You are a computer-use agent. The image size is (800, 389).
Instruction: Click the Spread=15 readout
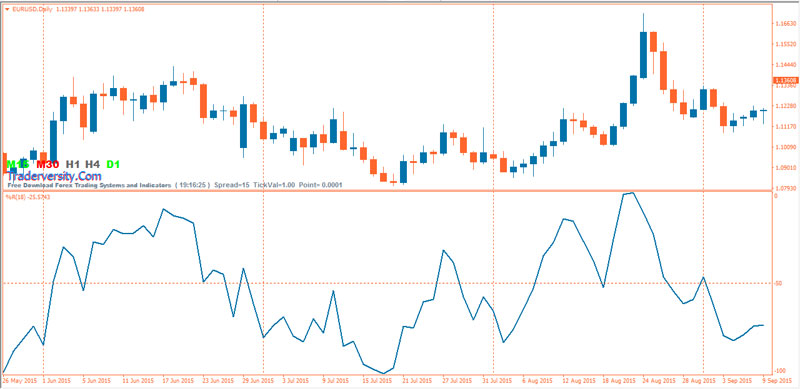tap(232, 185)
